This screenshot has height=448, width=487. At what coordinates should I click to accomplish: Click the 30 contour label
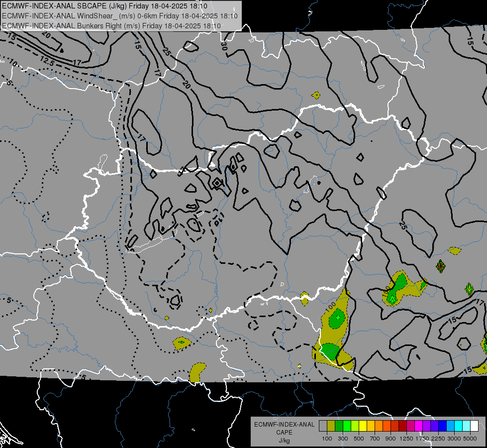pyautogui.click(x=224, y=46)
